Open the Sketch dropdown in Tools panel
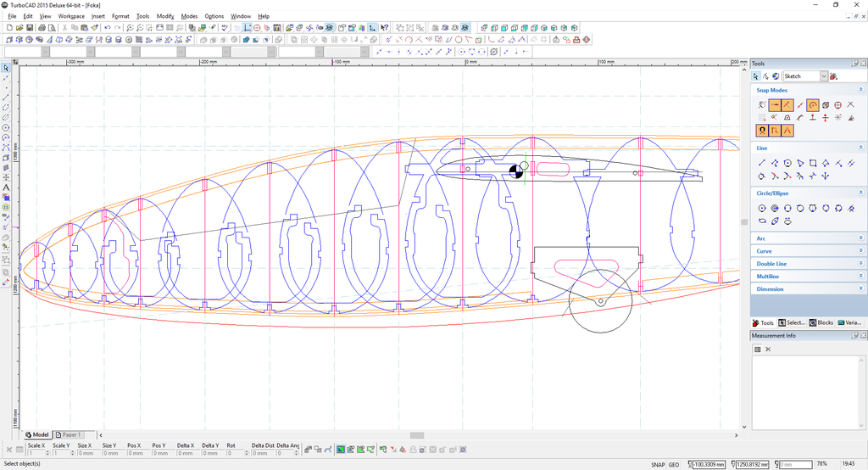This screenshot has height=470, width=868. pyautogui.click(x=823, y=76)
